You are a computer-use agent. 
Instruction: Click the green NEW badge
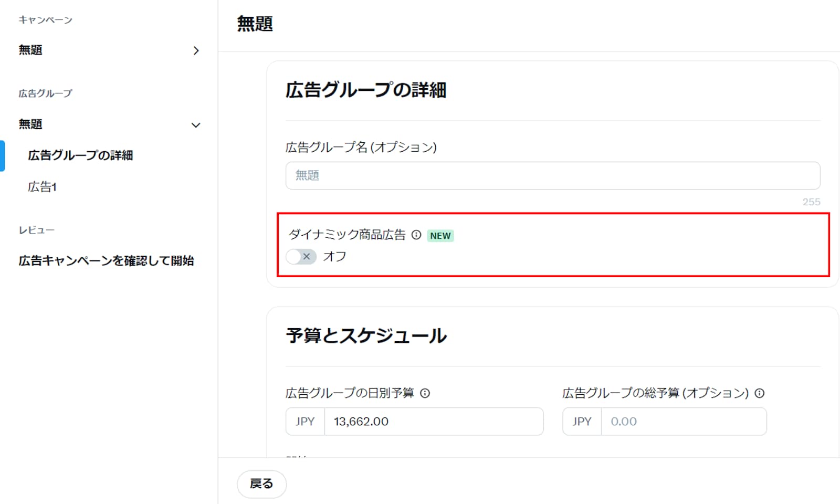pyautogui.click(x=440, y=236)
